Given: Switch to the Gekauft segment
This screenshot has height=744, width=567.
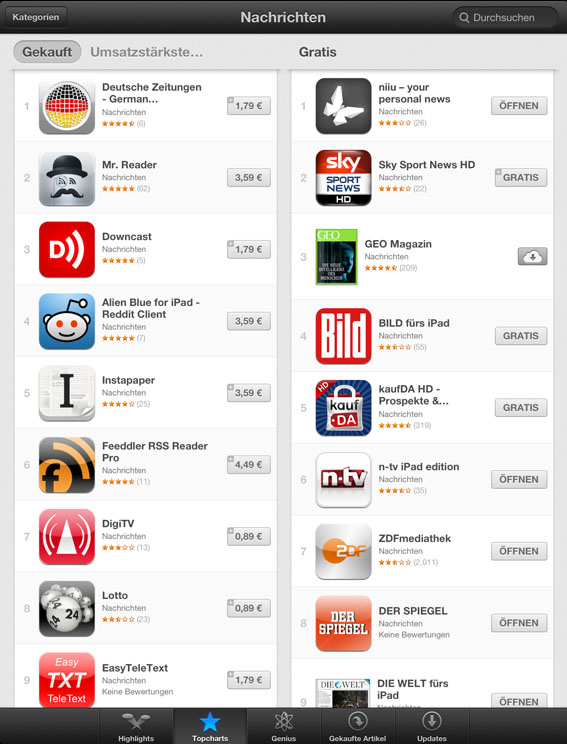Looking at the screenshot, I should (x=47, y=52).
